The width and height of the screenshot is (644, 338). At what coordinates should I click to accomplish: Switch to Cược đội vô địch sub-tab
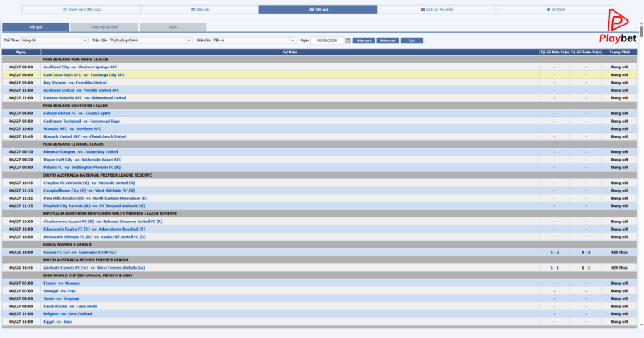point(104,27)
